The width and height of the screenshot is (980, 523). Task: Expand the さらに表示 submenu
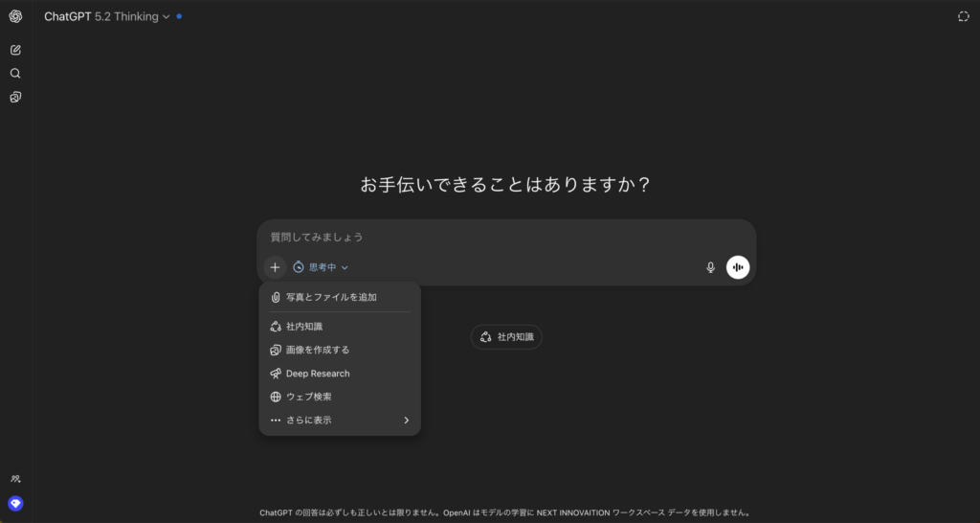pyautogui.click(x=340, y=420)
